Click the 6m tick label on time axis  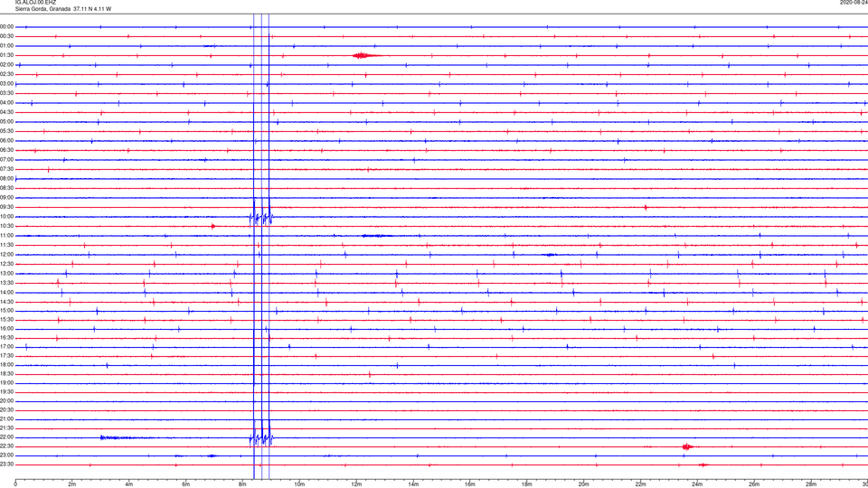coord(186,484)
